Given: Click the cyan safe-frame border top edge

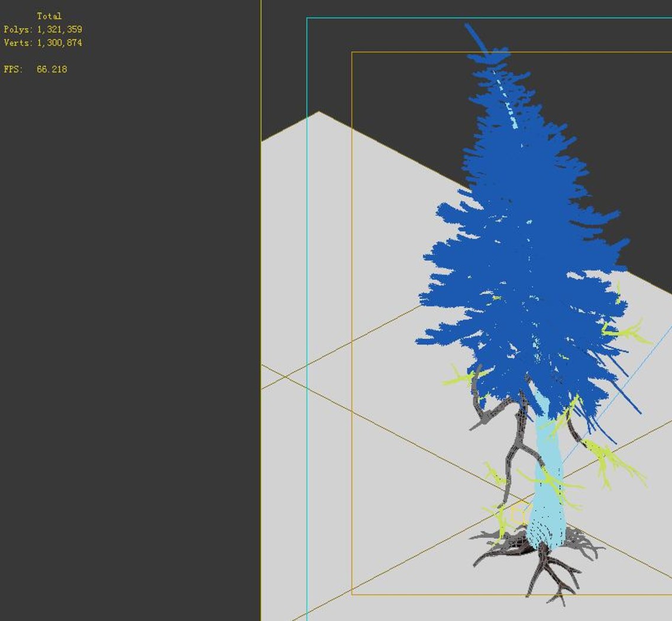Looking at the screenshot, I should pyautogui.click(x=489, y=18).
